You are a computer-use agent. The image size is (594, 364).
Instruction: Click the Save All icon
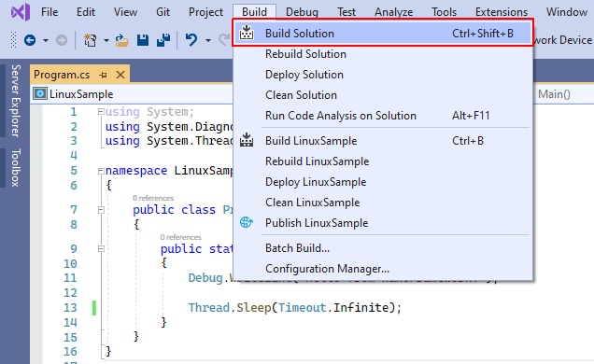[163, 40]
